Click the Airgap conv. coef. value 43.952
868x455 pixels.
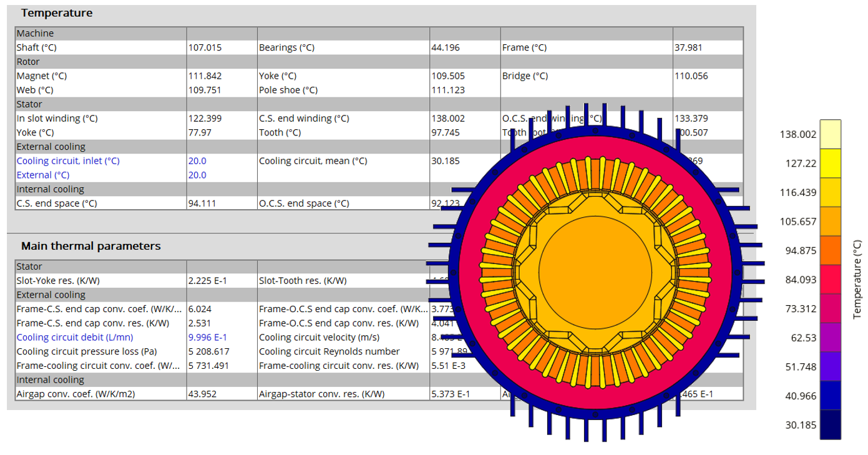pyautogui.click(x=203, y=394)
